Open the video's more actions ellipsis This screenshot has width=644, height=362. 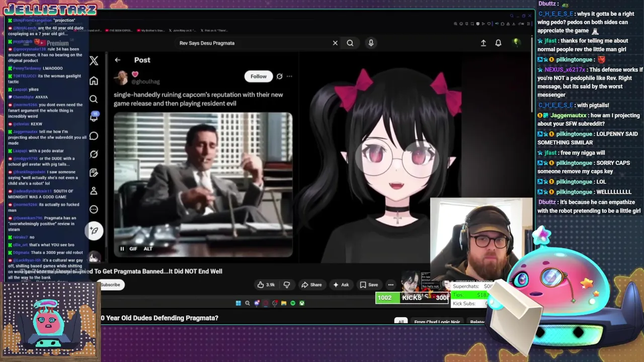[x=390, y=285]
